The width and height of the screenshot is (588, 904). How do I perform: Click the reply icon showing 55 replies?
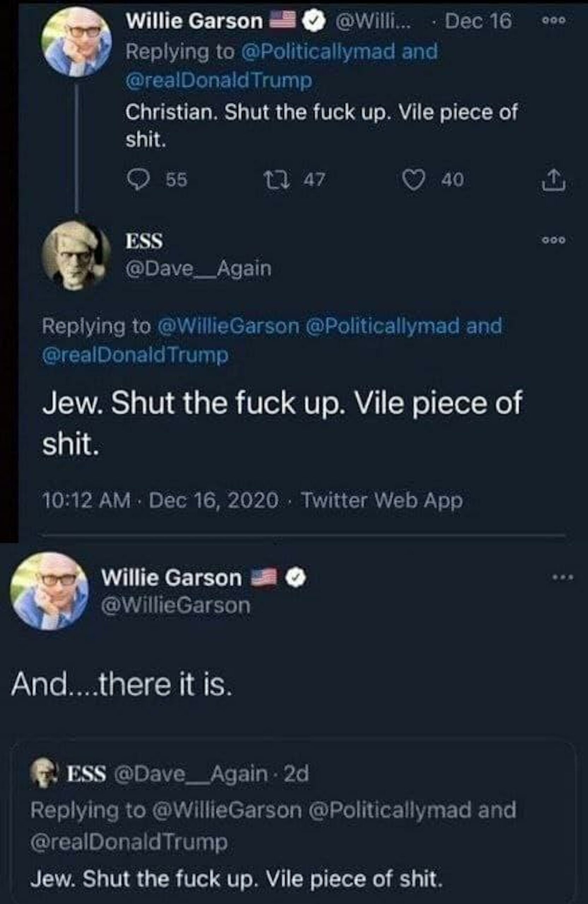[x=138, y=180]
